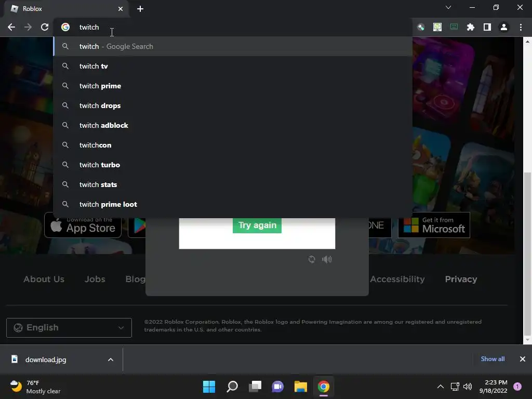The image size is (532, 399).
Task: Open the Chrome profile avatar
Action: [504, 27]
